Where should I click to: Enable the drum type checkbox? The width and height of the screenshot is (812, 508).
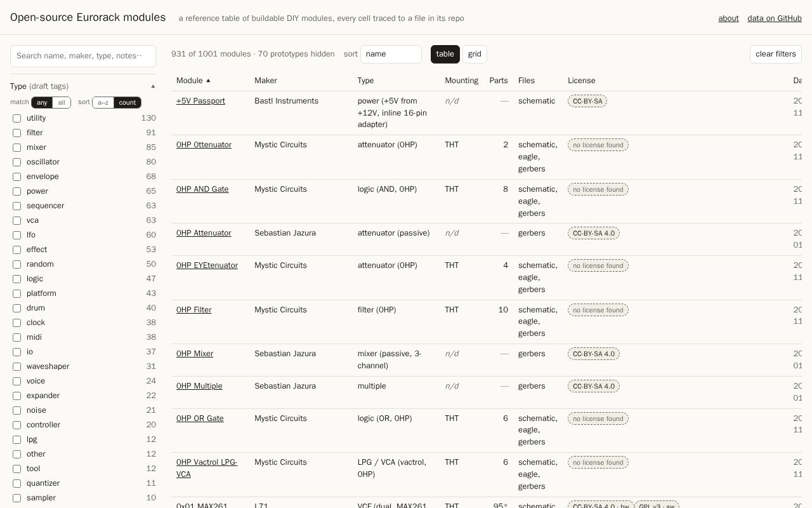pos(17,308)
